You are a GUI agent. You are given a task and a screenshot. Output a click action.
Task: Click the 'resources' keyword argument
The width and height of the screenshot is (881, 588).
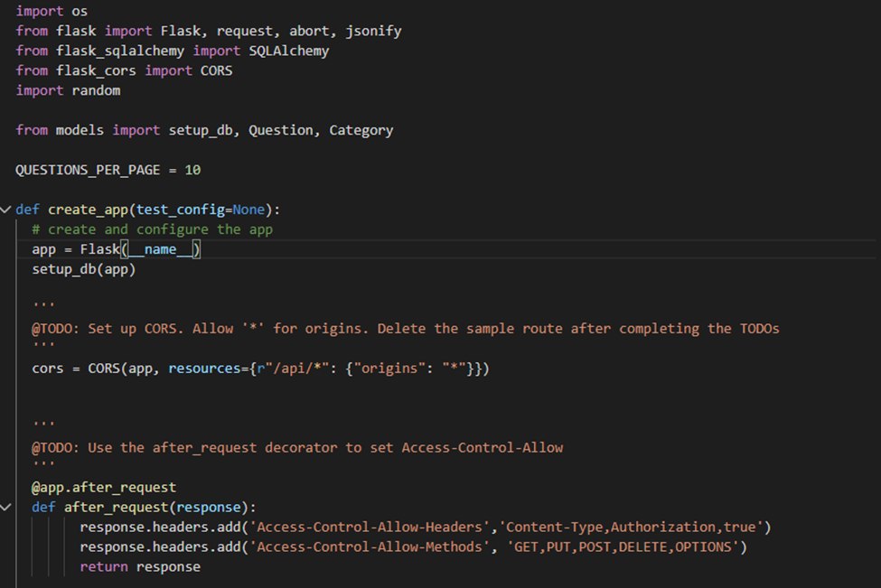204,369
